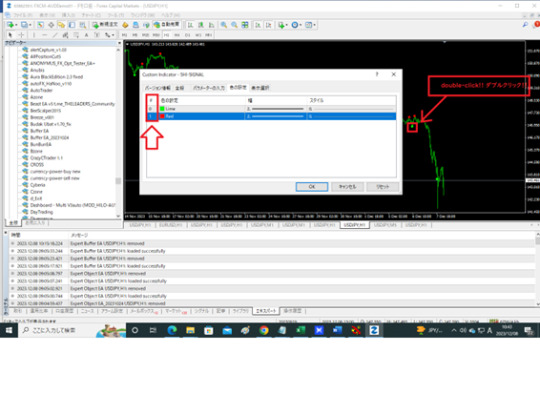Open Google Chrome from the taskbar

coord(264,330)
